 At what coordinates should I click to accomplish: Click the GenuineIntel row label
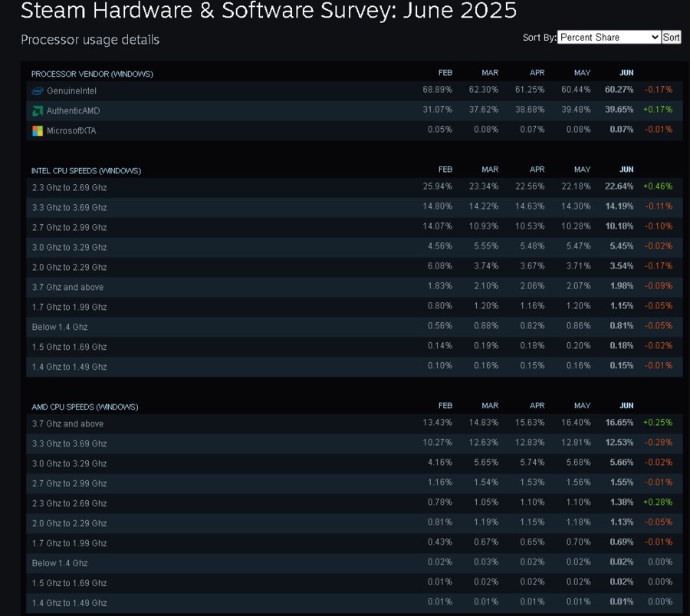pos(71,91)
